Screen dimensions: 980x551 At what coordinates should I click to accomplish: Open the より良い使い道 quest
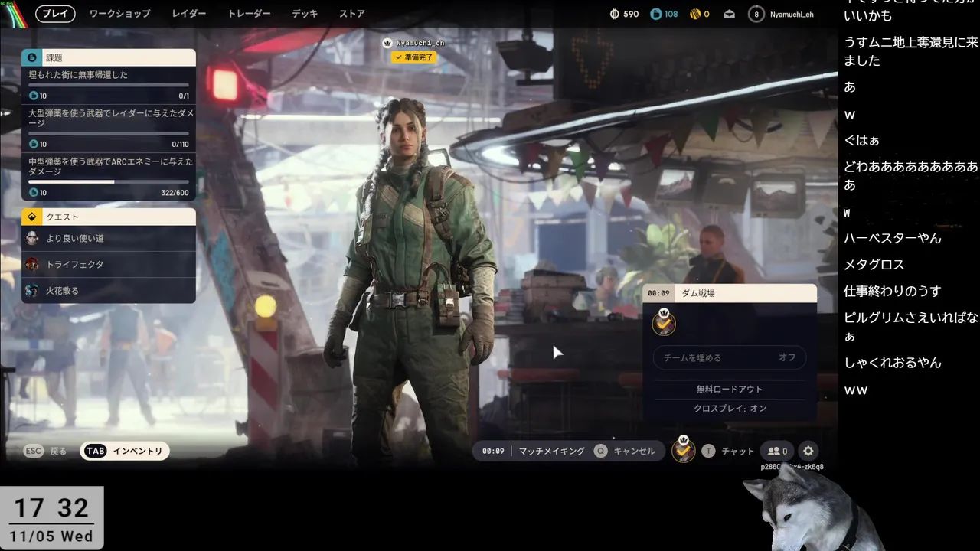(x=109, y=238)
